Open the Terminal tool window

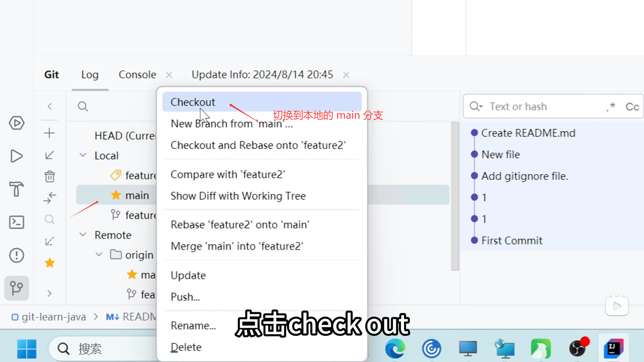(16, 222)
